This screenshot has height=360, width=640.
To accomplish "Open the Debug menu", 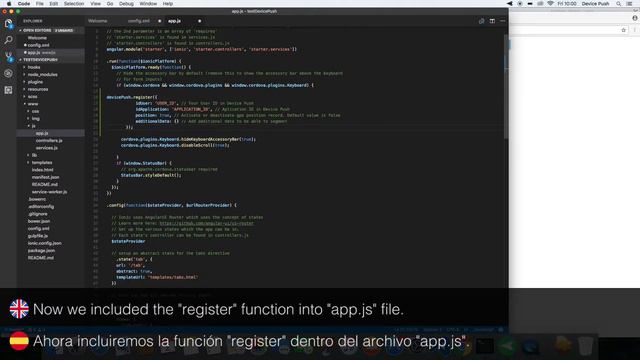I will click(126, 4).
